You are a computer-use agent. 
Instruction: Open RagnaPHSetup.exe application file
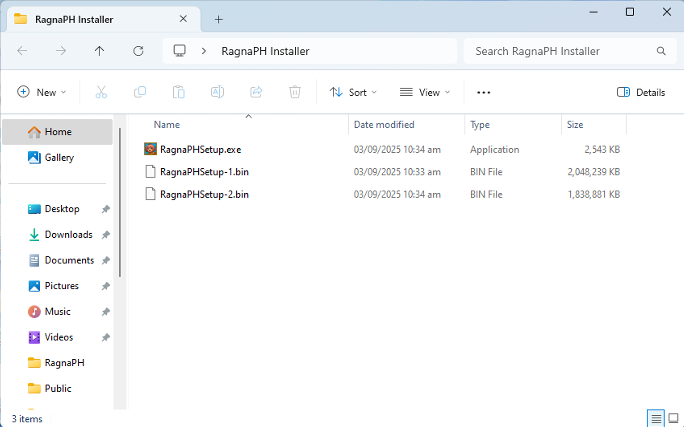click(x=200, y=149)
